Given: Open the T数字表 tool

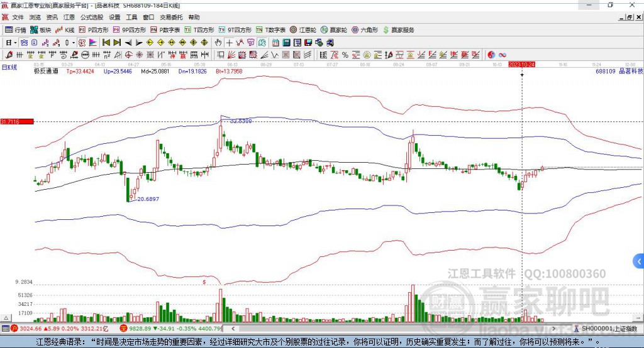Looking at the screenshot, I should click(270, 30).
